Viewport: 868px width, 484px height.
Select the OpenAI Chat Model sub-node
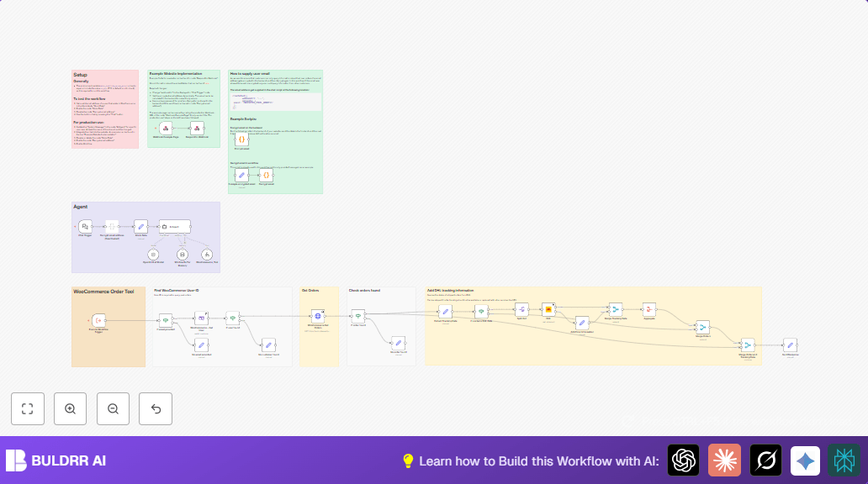pyautogui.click(x=153, y=255)
